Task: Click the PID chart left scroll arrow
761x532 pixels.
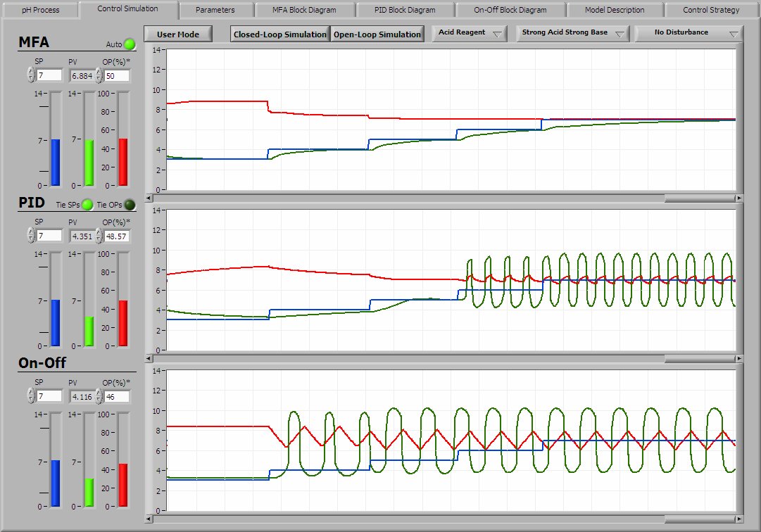Action: (x=149, y=359)
